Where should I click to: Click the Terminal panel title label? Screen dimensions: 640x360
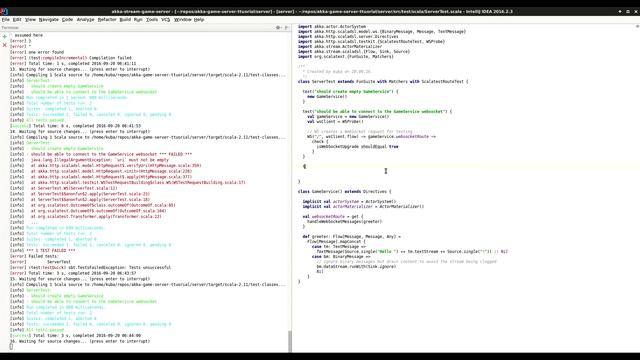tap(10, 27)
